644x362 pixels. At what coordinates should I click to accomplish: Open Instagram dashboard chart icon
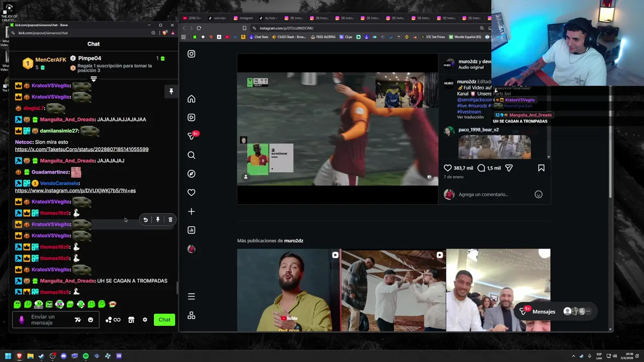[x=191, y=230]
